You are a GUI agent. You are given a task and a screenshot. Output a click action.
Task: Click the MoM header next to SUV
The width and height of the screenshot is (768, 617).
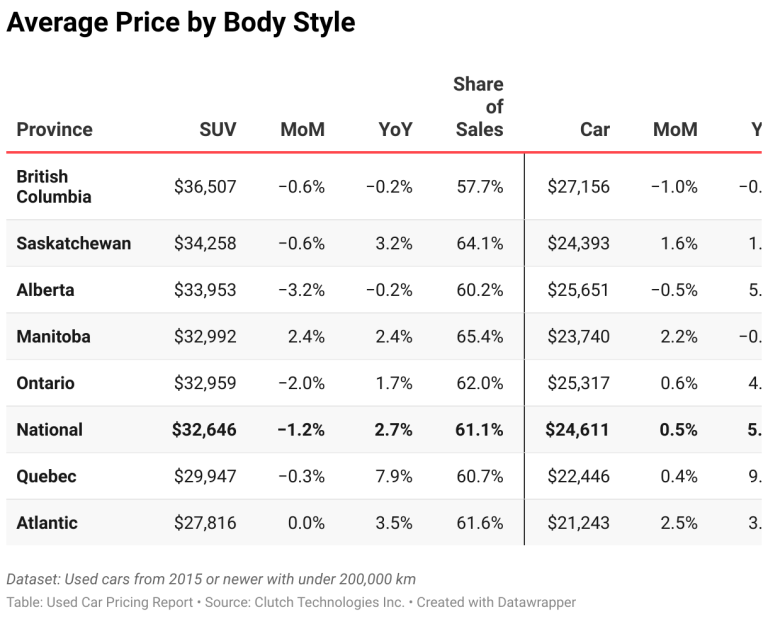click(x=302, y=129)
